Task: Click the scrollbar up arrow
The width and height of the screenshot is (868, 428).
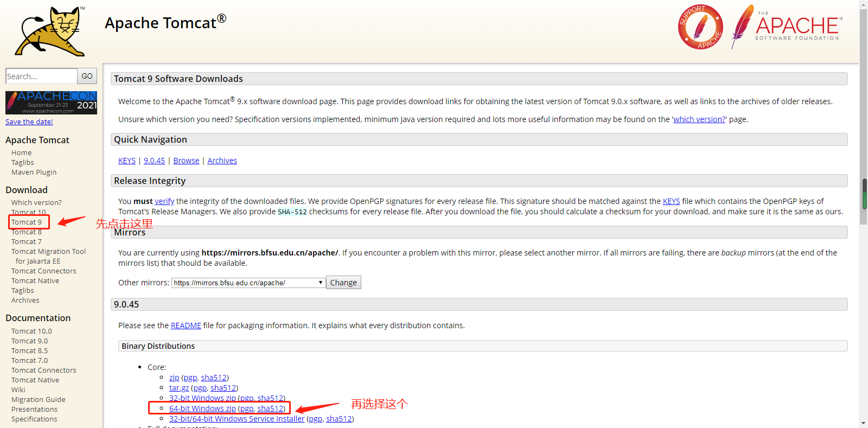Action: tap(863, 4)
